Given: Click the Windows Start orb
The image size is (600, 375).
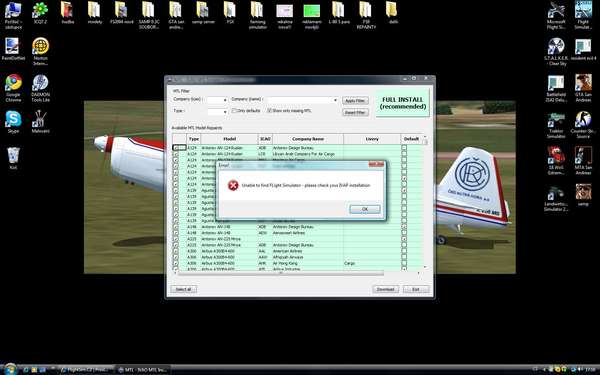Looking at the screenshot, I should click(x=10, y=369).
